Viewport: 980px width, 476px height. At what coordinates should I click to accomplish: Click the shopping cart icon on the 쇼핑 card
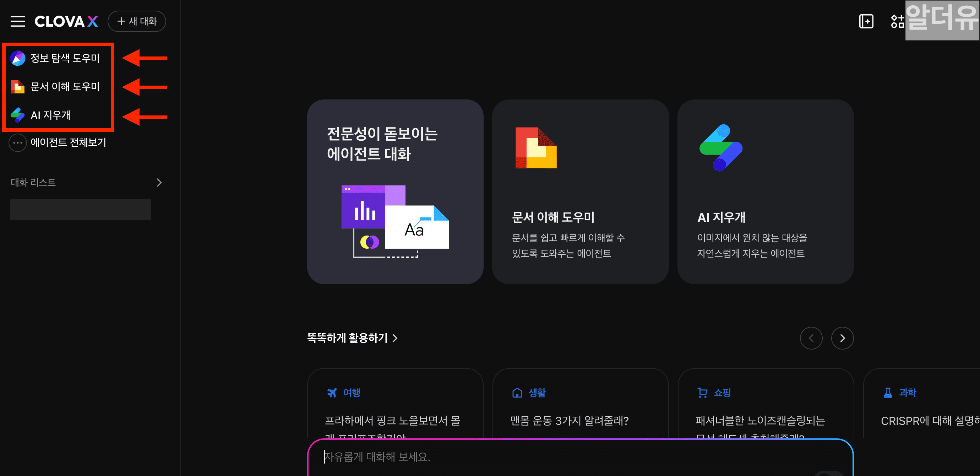702,392
